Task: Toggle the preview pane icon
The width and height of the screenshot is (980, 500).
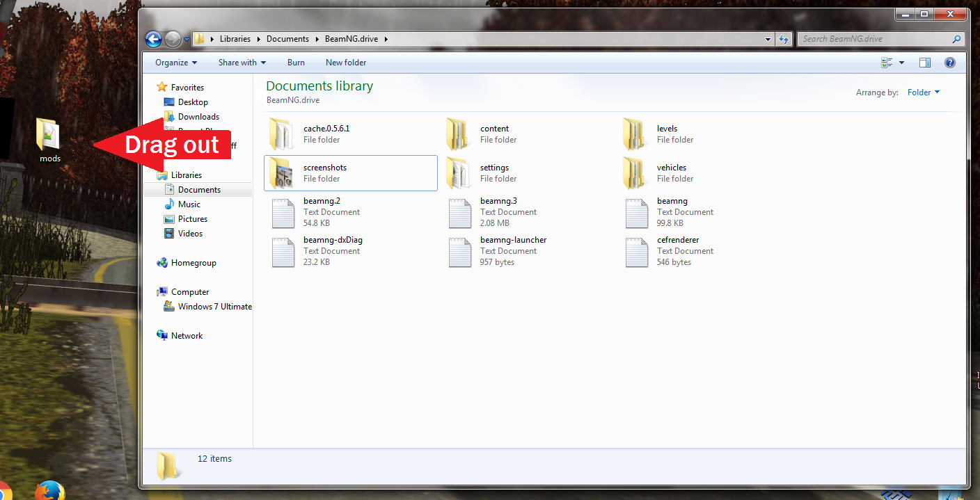Action: coord(925,63)
